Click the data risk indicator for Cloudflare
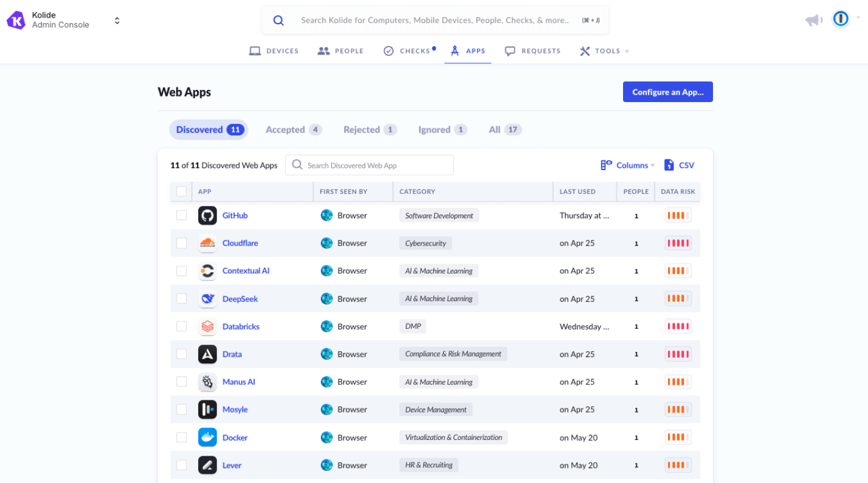868x483 pixels. pyautogui.click(x=677, y=243)
